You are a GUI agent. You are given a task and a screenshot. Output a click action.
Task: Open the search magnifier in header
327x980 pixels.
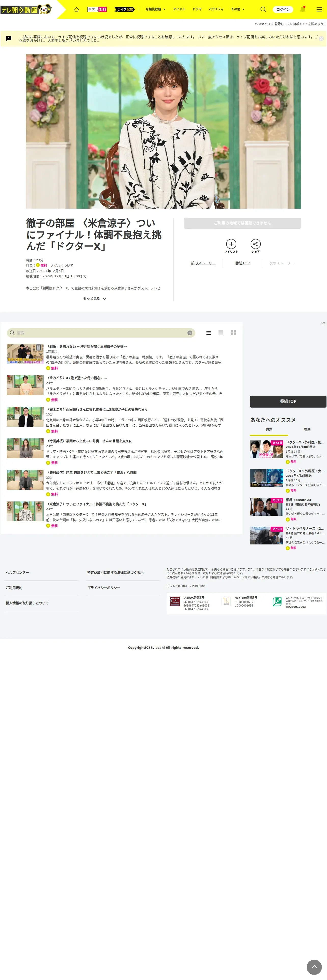pyautogui.click(x=263, y=9)
